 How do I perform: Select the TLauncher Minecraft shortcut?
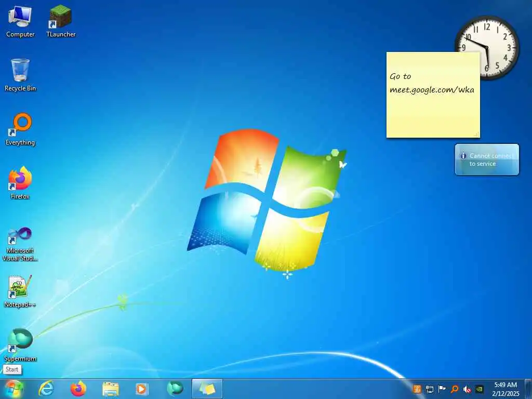tap(61, 22)
